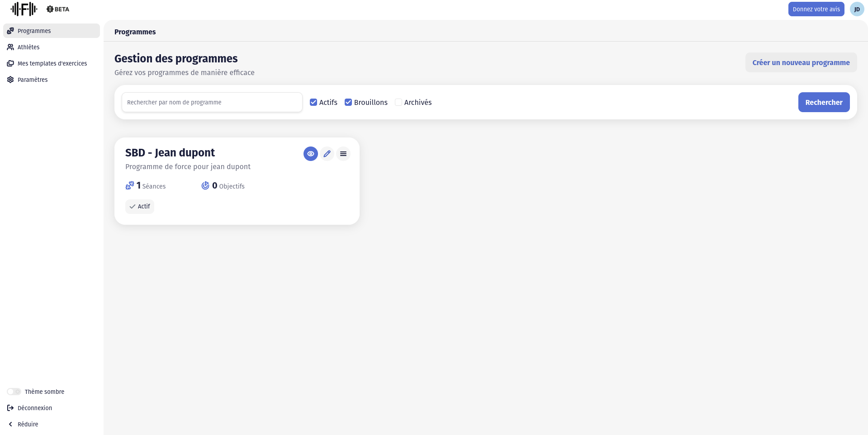Screen dimensions: 868x435
Task: Click Déconnexion to log out
Action: click(34, 408)
